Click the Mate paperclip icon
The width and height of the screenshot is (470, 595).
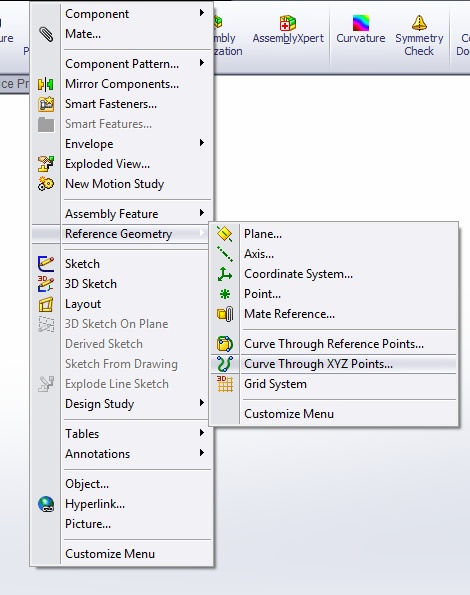coord(46,34)
